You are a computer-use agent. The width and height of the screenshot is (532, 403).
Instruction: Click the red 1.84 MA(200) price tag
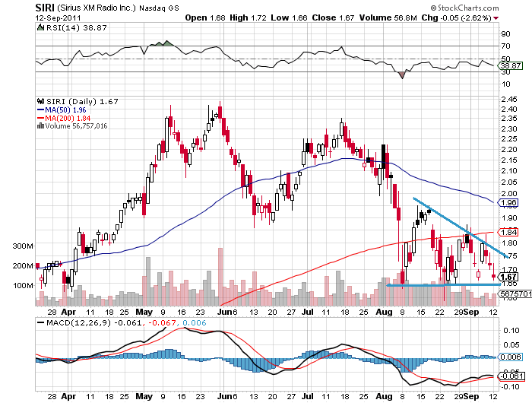(508, 232)
